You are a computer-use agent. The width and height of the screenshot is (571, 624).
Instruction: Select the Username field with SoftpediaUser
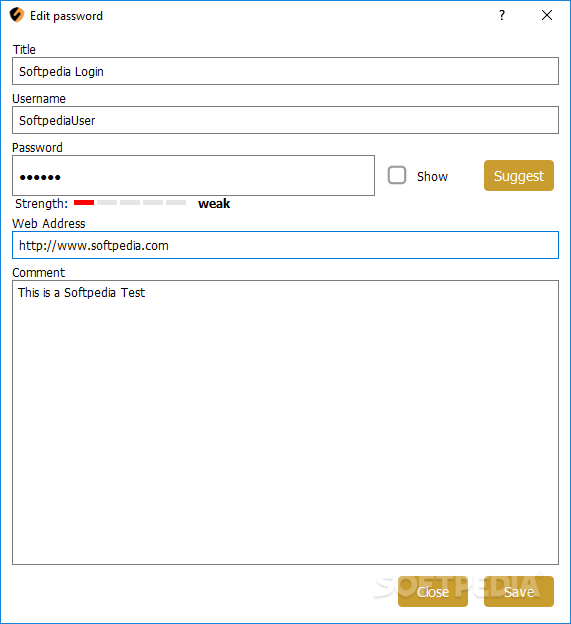tap(285, 120)
